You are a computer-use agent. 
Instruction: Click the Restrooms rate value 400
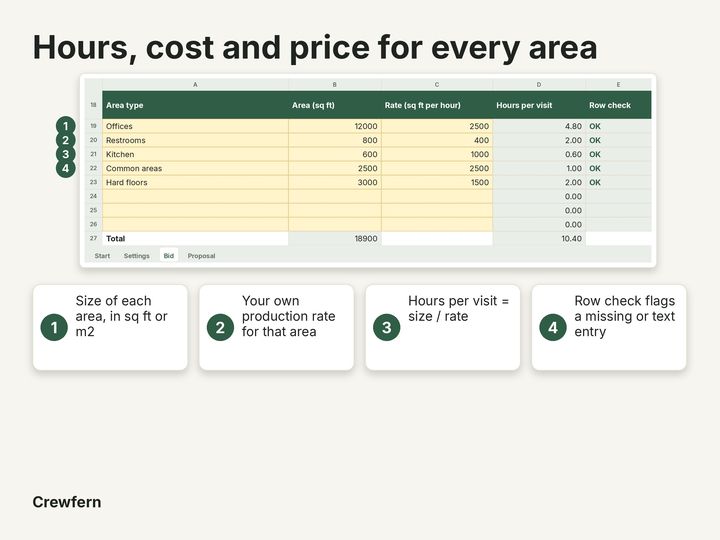pyautogui.click(x=481, y=140)
